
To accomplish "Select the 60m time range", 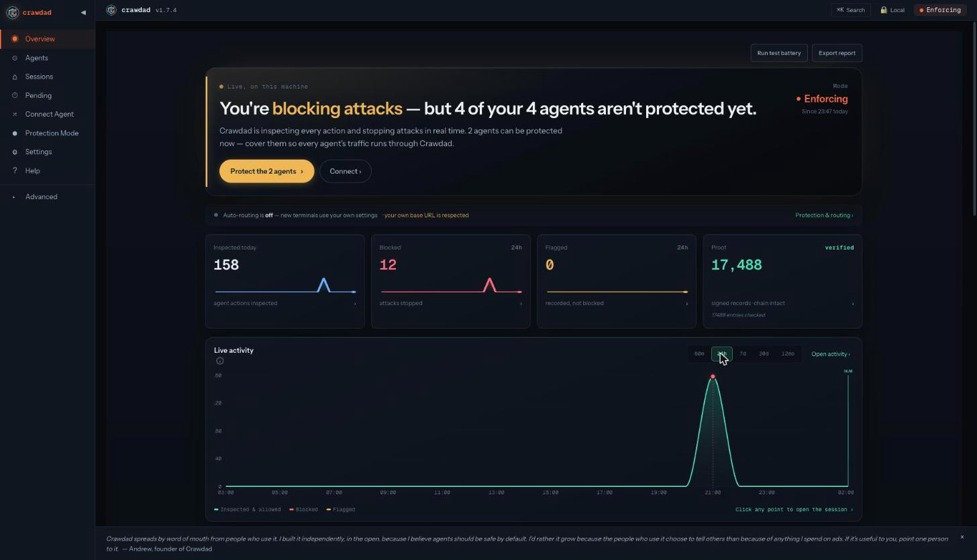I will [x=699, y=353].
